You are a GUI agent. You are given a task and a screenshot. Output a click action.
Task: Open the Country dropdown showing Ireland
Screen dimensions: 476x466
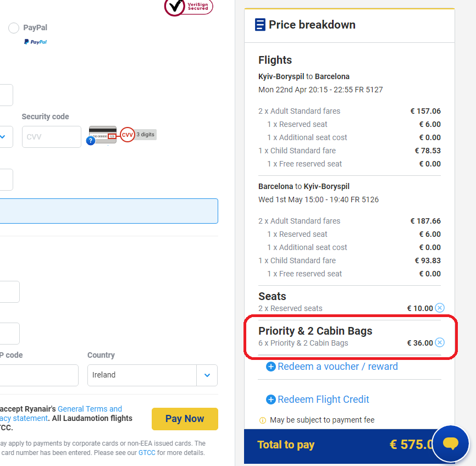coord(207,375)
